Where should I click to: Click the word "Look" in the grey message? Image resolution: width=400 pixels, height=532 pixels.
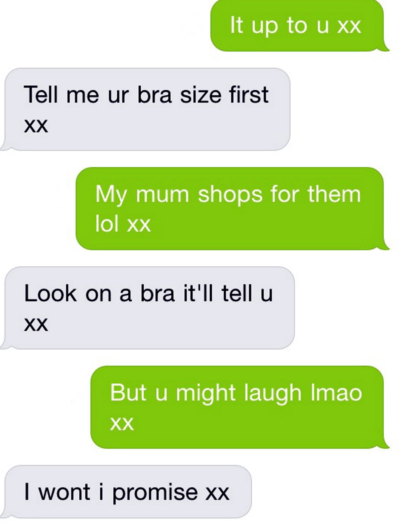point(50,294)
